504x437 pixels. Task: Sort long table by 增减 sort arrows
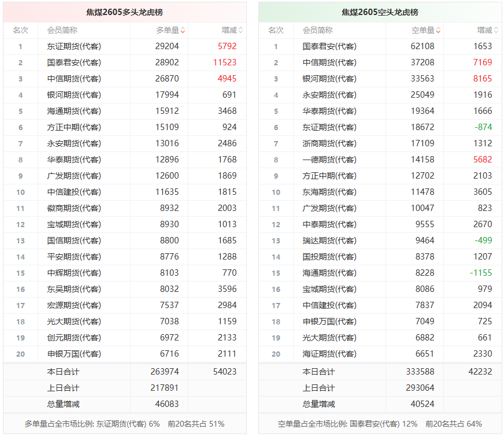tap(240, 31)
